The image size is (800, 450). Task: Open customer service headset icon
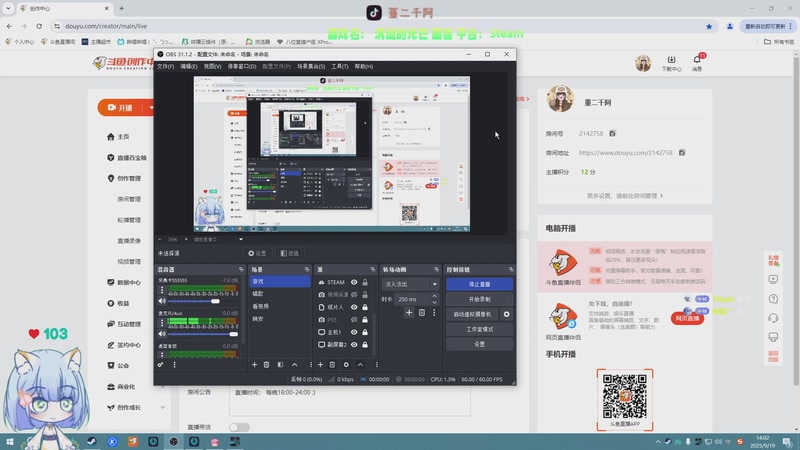pos(773,318)
